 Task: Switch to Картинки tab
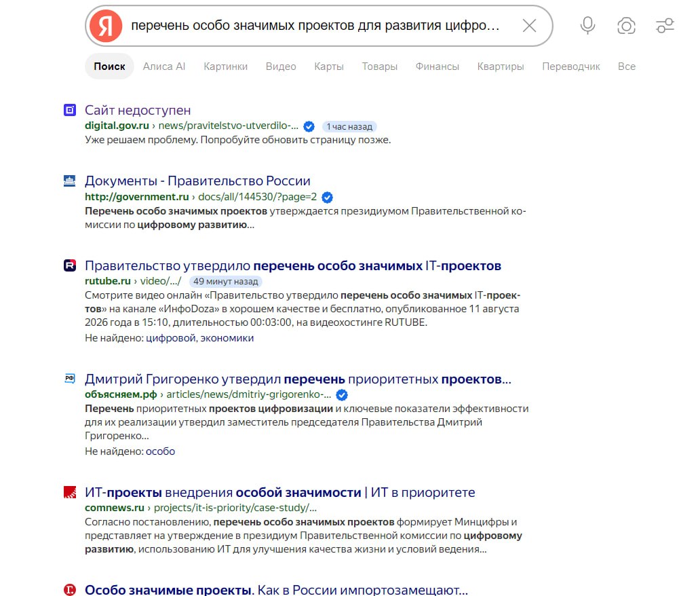[x=225, y=67]
